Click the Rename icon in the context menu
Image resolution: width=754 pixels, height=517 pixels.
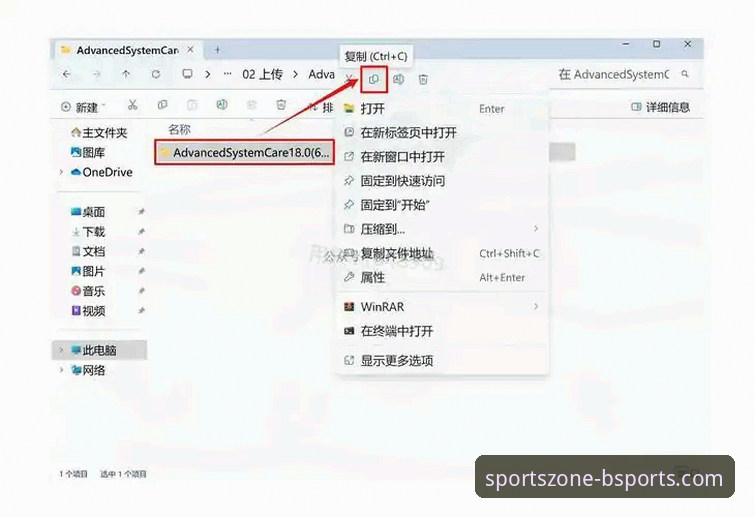[x=399, y=79]
